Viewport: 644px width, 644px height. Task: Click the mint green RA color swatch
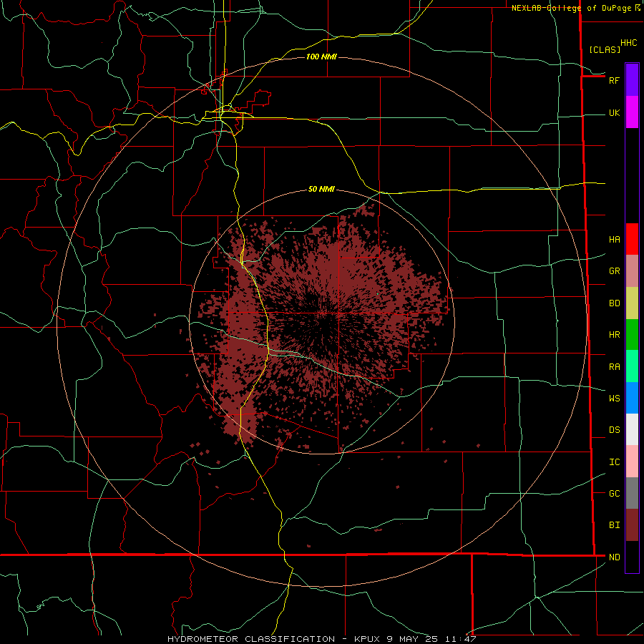[x=632, y=366]
